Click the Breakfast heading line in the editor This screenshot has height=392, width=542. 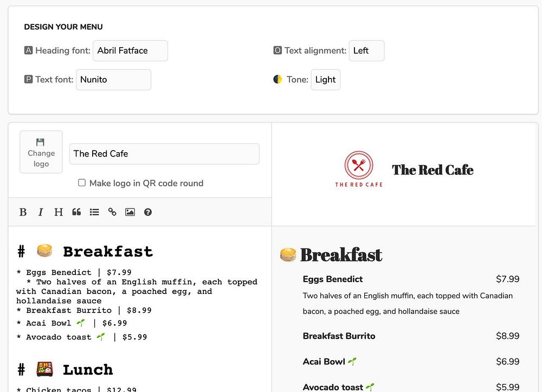pos(85,251)
